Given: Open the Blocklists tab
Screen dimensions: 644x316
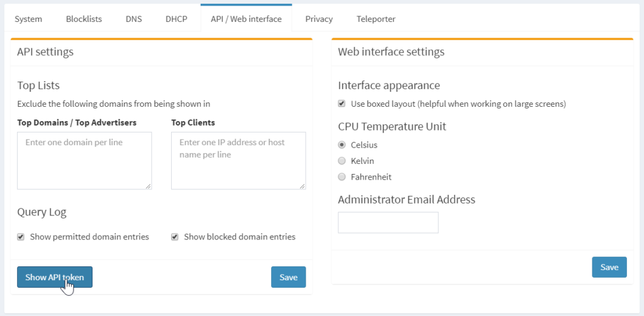Looking at the screenshot, I should point(84,19).
